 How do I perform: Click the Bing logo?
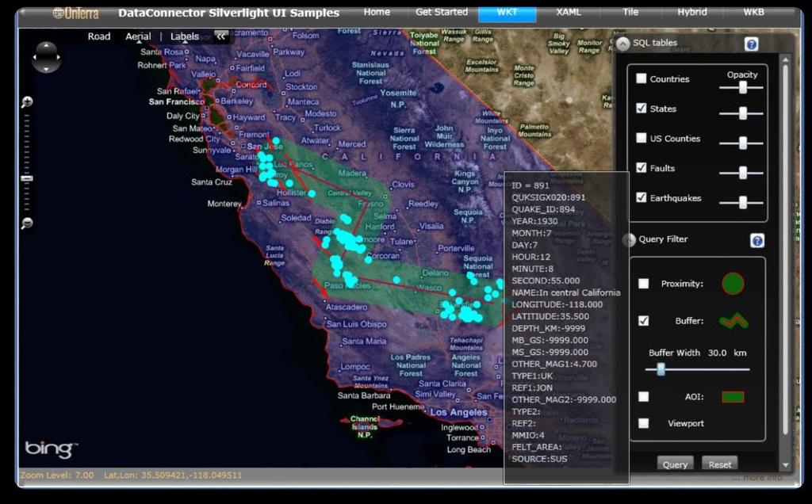(x=52, y=448)
